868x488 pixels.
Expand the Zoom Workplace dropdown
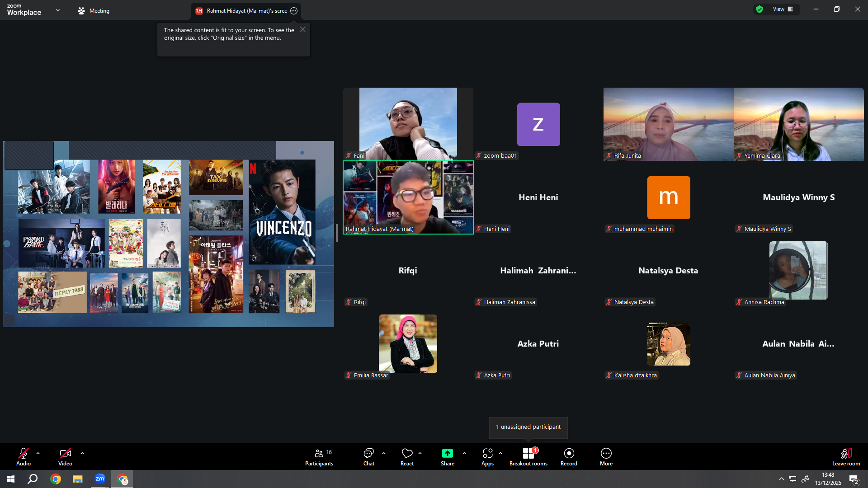coord(58,10)
